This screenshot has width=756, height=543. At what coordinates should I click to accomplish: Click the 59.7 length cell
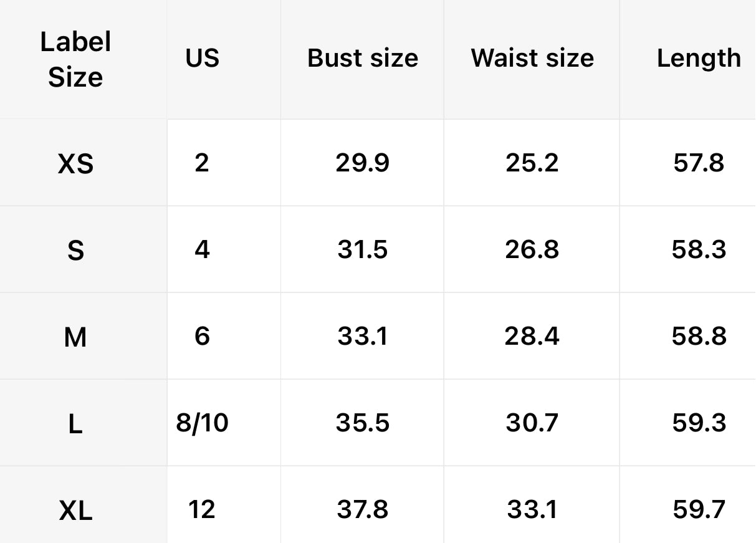coord(699,509)
